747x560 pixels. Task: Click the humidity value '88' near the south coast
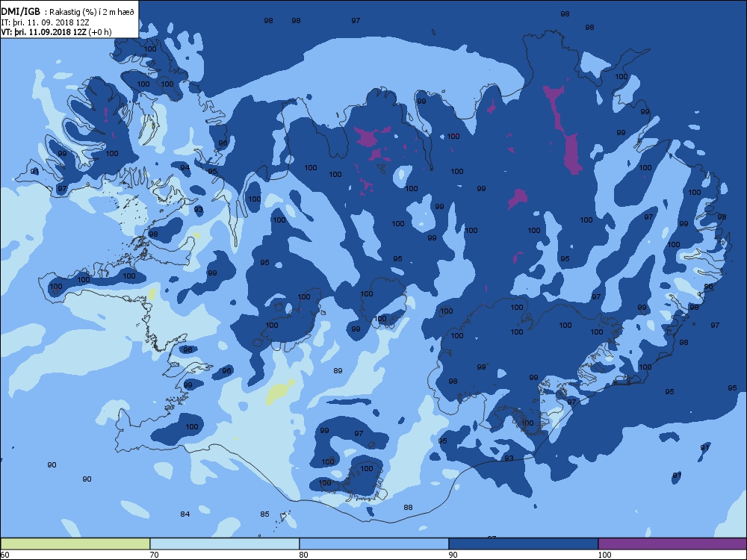[x=408, y=507]
